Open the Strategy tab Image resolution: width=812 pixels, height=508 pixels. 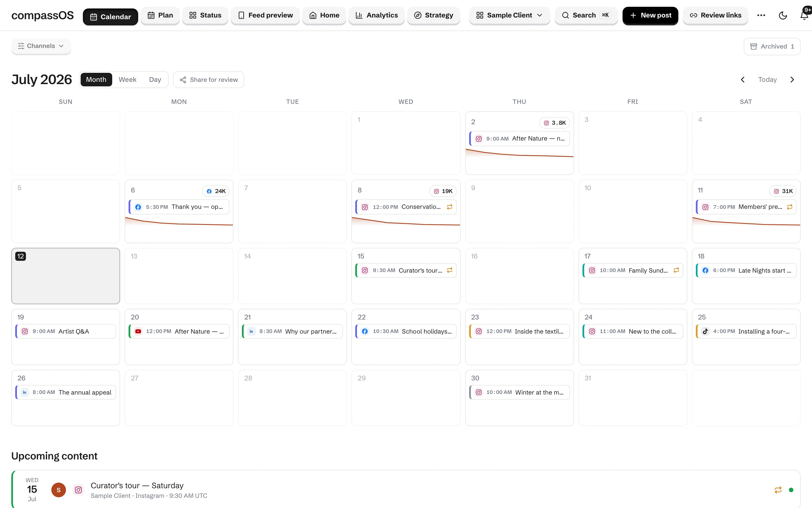tap(434, 16)
